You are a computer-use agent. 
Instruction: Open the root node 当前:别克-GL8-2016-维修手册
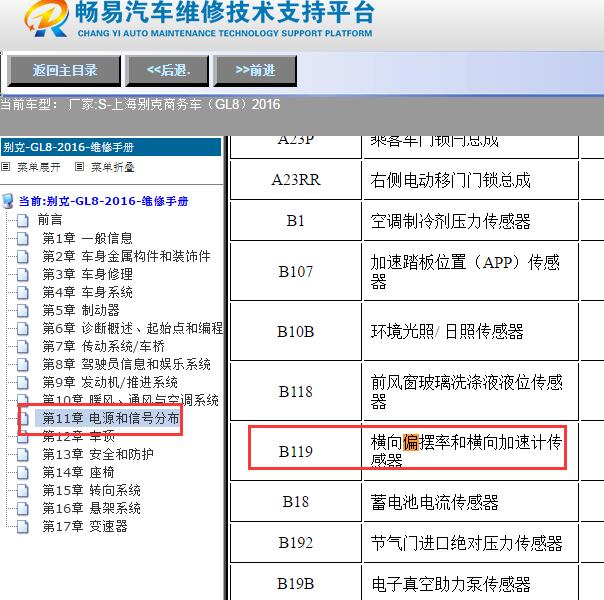click(103, 201)
